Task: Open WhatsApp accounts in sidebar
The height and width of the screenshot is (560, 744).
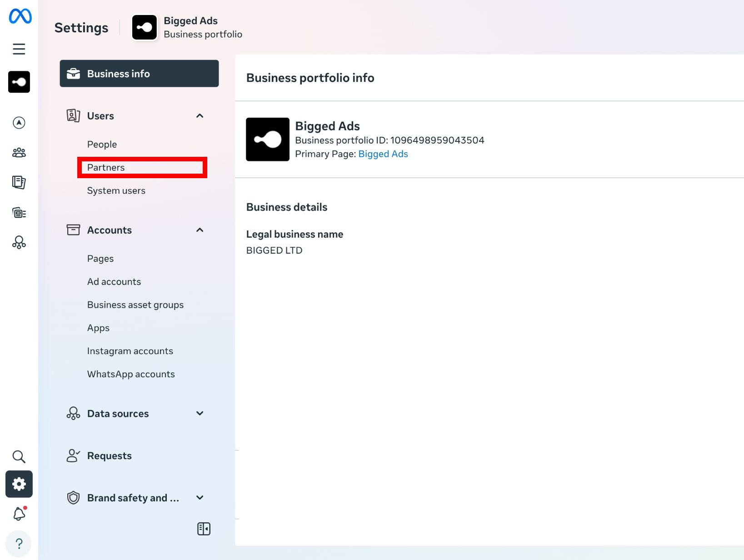Action: [131, 375]
